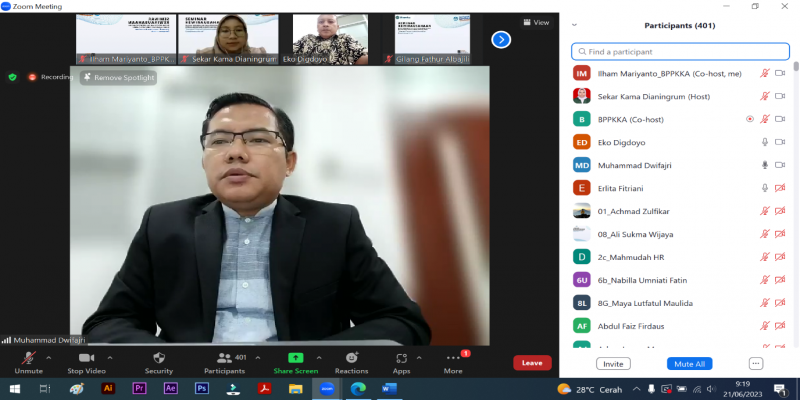
Task: Click the green encryption shield icon
Action: tap(13, 76)
